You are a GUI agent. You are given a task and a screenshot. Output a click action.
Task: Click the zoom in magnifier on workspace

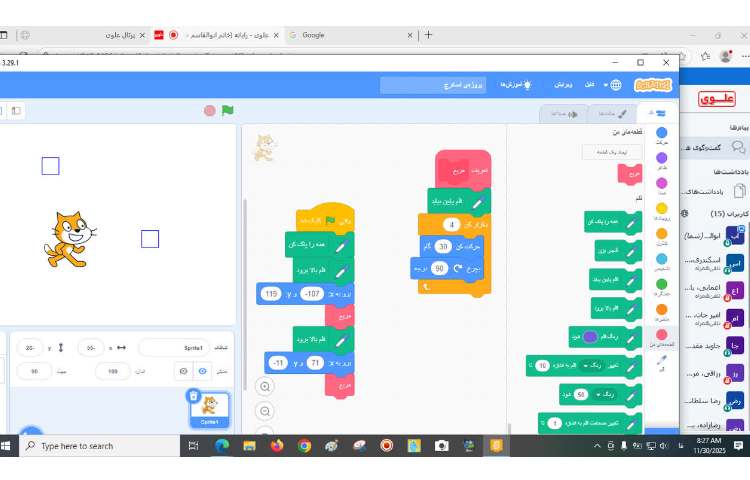click(x=265, y=386)
